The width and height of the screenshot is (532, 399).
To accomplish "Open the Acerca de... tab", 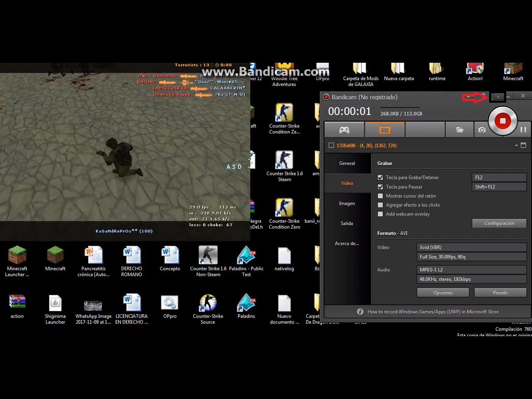I will [347, 243].
